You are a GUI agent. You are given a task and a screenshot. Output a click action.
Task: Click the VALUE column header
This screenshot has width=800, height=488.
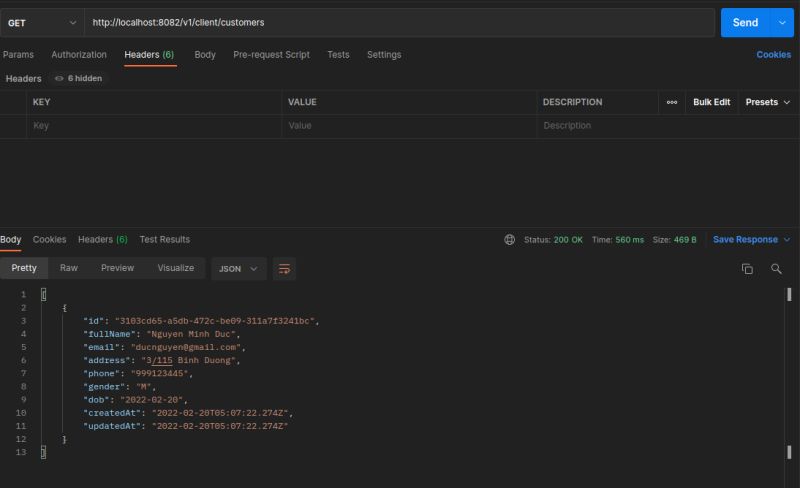(x=302, y=102)
